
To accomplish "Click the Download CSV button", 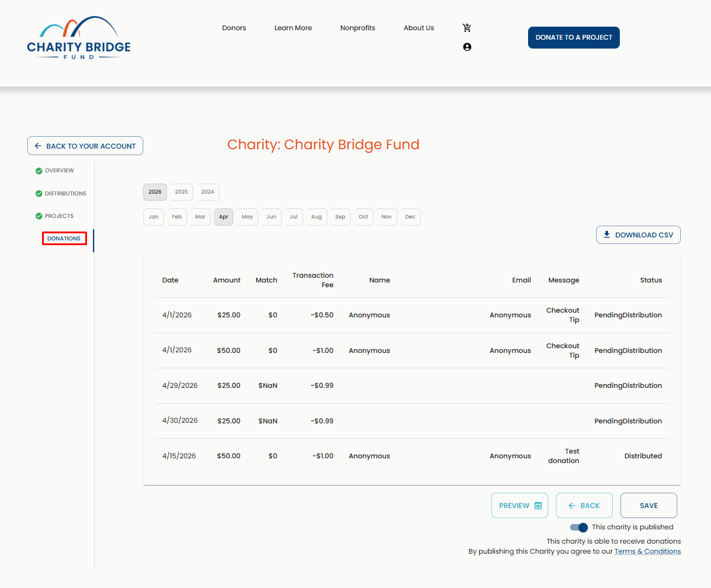I will (x=638, y=235).
